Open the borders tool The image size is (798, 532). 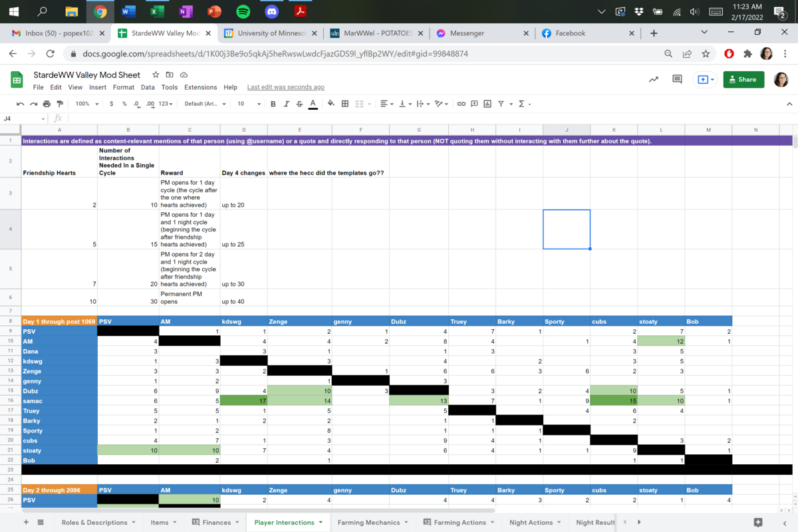pos(345,104)
